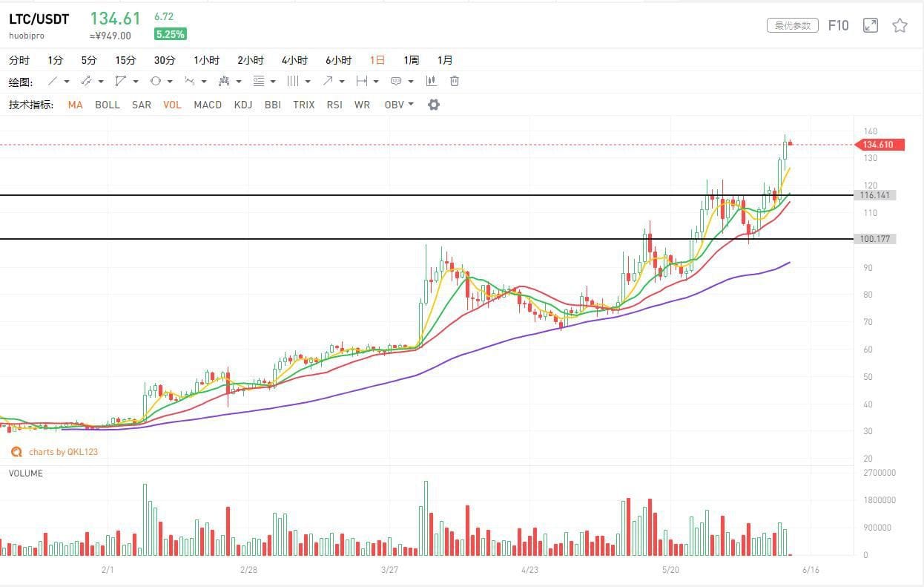Select the circle drawing tool
The height and width of the screenshot is (587, 924).
pyautogui.click(x=154, y=82)
